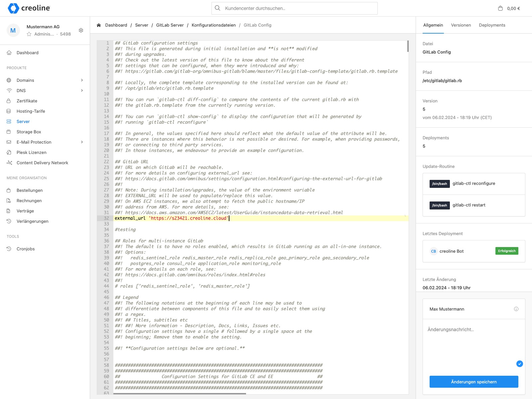
Task: Click the home icon in breadcrumb
Action: tap(99, 25)
